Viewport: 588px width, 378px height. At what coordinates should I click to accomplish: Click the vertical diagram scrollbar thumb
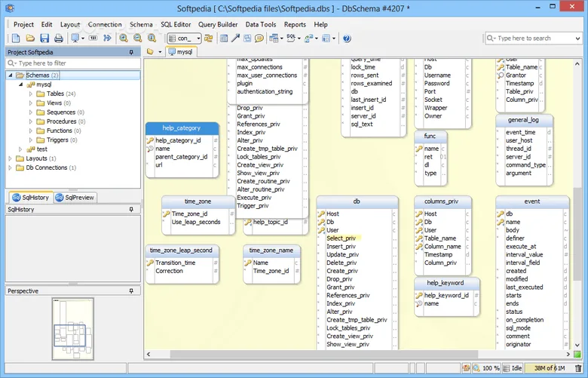(x=577, y=232)
